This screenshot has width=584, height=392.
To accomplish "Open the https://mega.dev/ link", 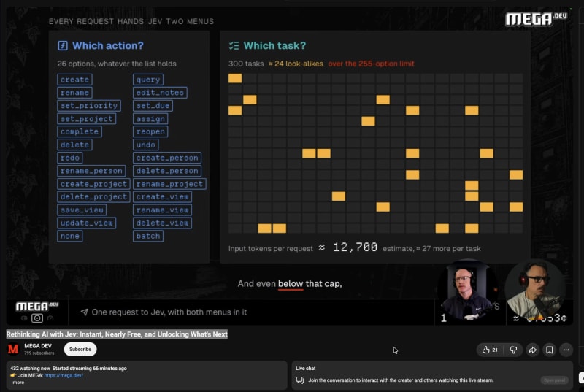I will pyautogui.click(x=64, y=375).
